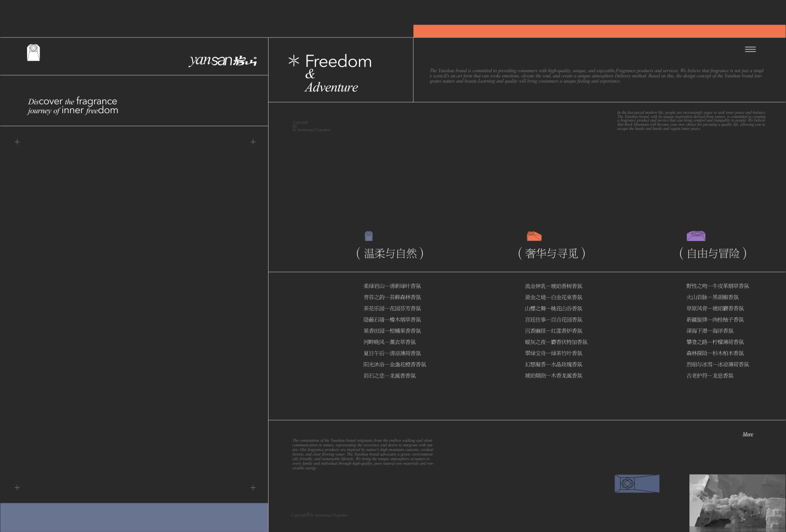Click the yansan 岩山 brand logo
786x532 pixels.
tap(223, 60)
